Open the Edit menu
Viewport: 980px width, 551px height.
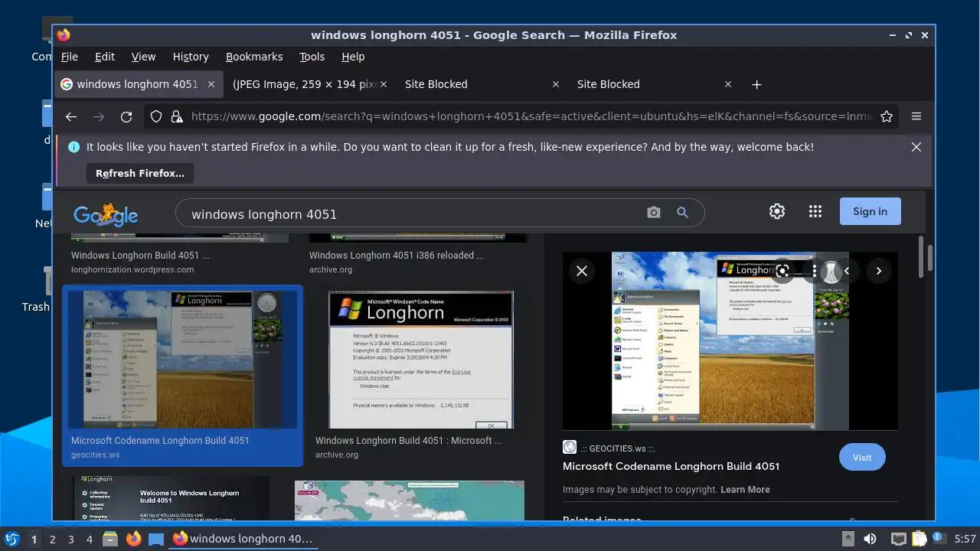coord(105,57)
